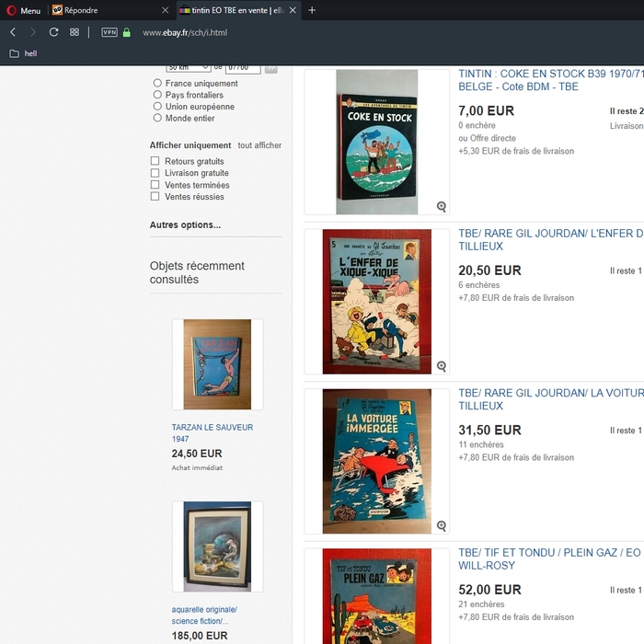
Task: Click the 21 enchères bid count
Action: point(481,604)
